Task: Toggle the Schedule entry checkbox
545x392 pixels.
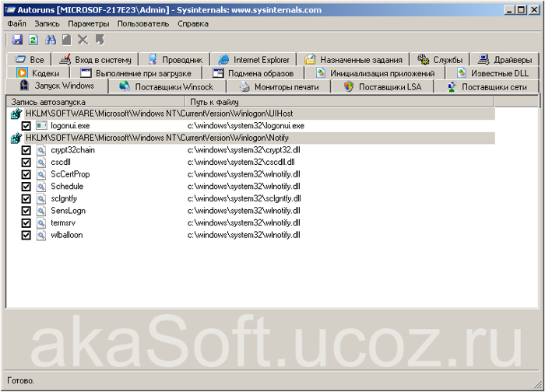Action: pyautogui.click(x=26, y=187)
